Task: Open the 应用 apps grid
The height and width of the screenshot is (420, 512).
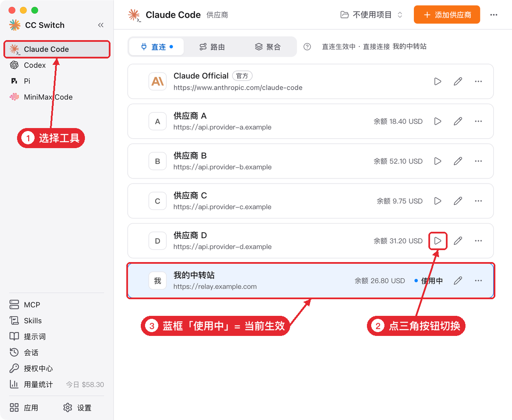Action: click(24, 408)
